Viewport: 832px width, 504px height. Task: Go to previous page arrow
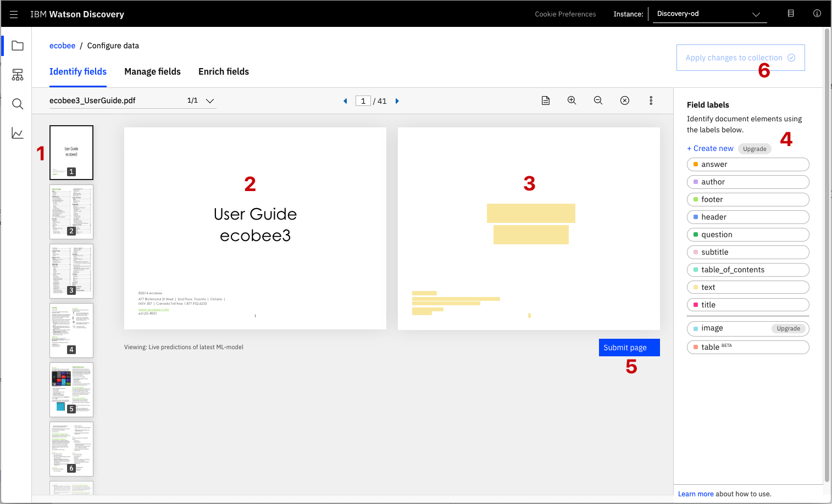[x=345, y=101]
